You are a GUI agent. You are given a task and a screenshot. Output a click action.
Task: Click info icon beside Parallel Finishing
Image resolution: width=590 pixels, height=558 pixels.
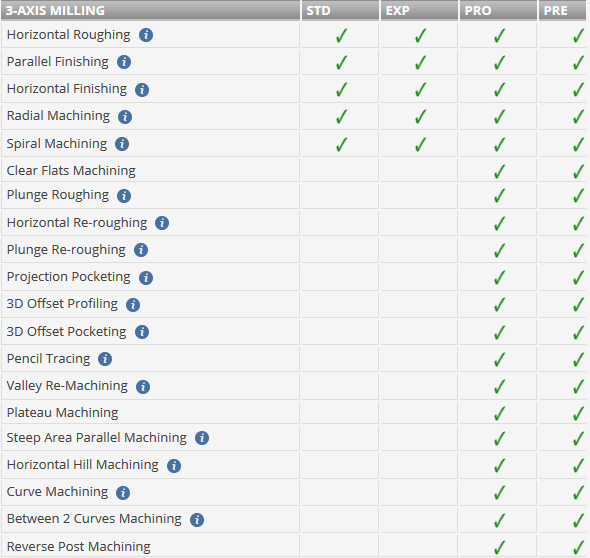[124, 62]
